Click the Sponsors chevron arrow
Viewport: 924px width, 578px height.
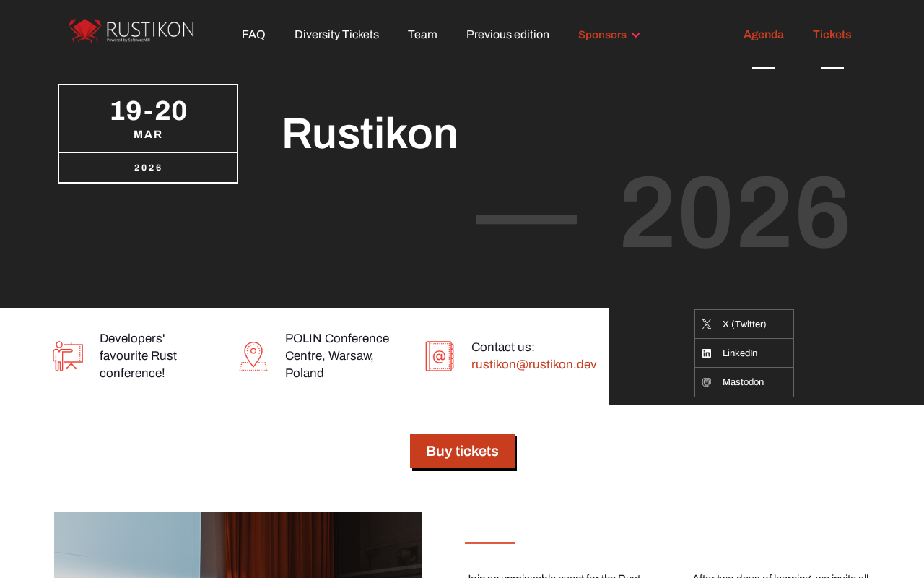click(636, 35)
